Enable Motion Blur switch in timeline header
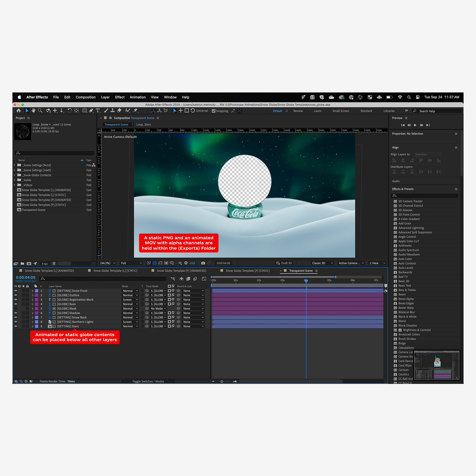The width and height of the screenshot is (476, 476). pyautogui.click(x=195, y=279)
